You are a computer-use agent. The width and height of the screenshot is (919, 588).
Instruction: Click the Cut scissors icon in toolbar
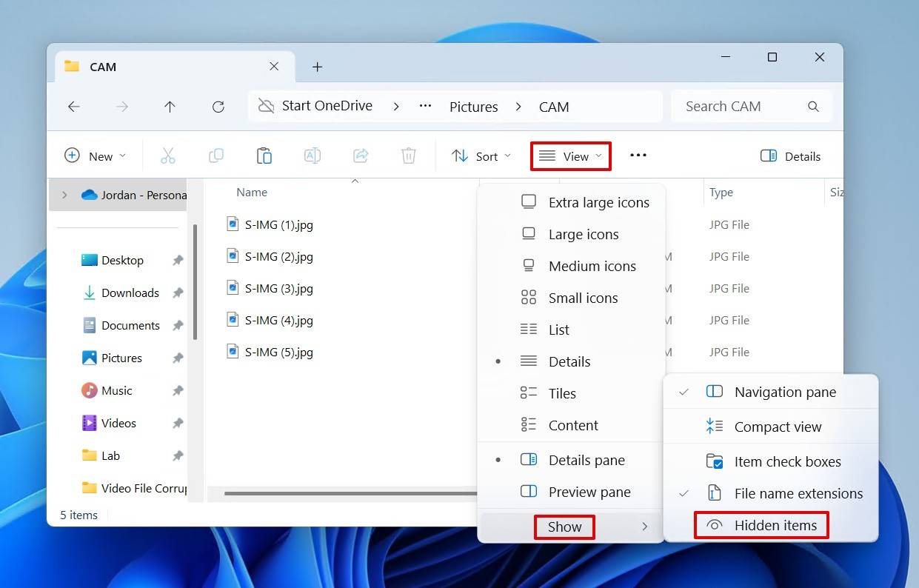[168, 156]
